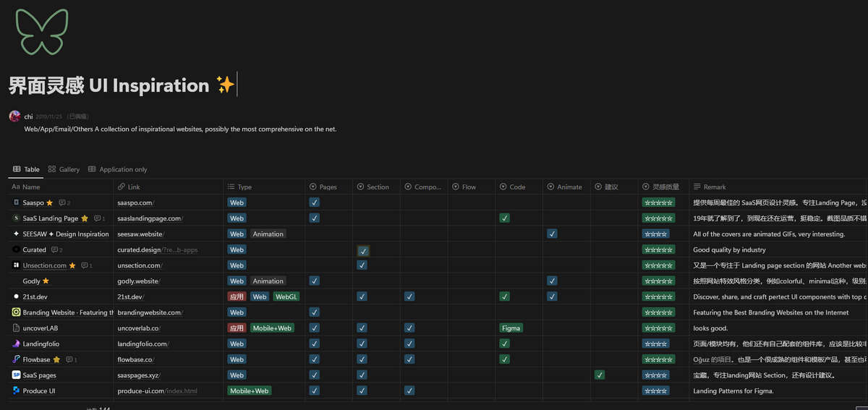Open the 建议 column header menu

615,187
